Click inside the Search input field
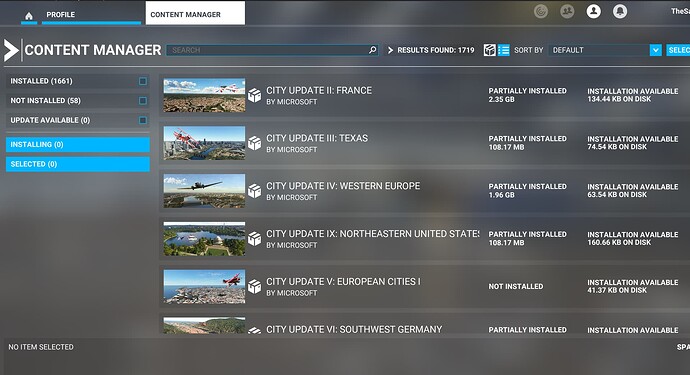 point(272,50)
